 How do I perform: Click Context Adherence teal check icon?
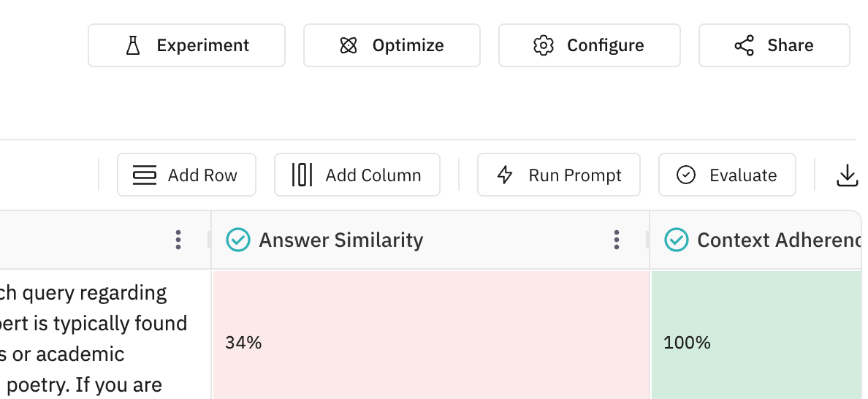pyautogui.click(x=677, y=240)
